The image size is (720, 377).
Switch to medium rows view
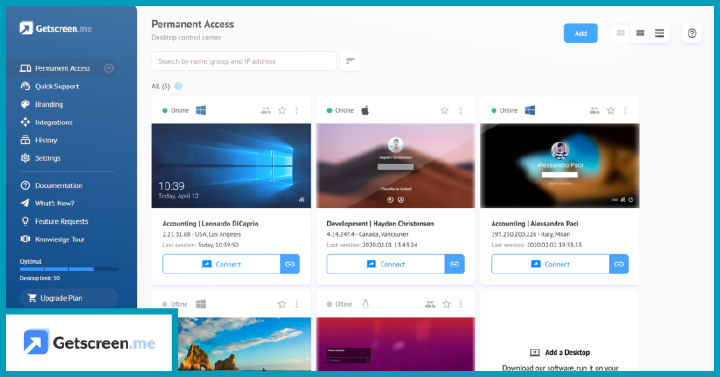click(640, 33)
